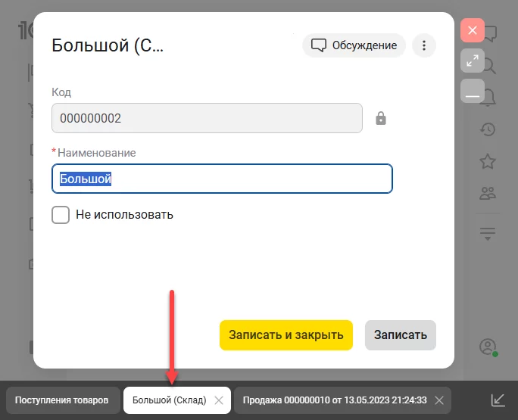Open the history icon in right sidebar
The height and width of the screenshot is (420, 518).
point(488,129)
